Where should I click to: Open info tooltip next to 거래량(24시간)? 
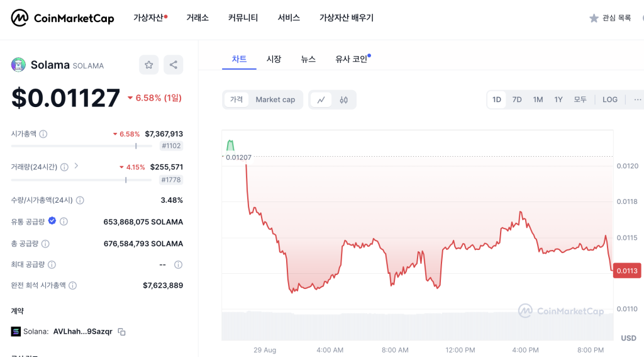point(64,167)
